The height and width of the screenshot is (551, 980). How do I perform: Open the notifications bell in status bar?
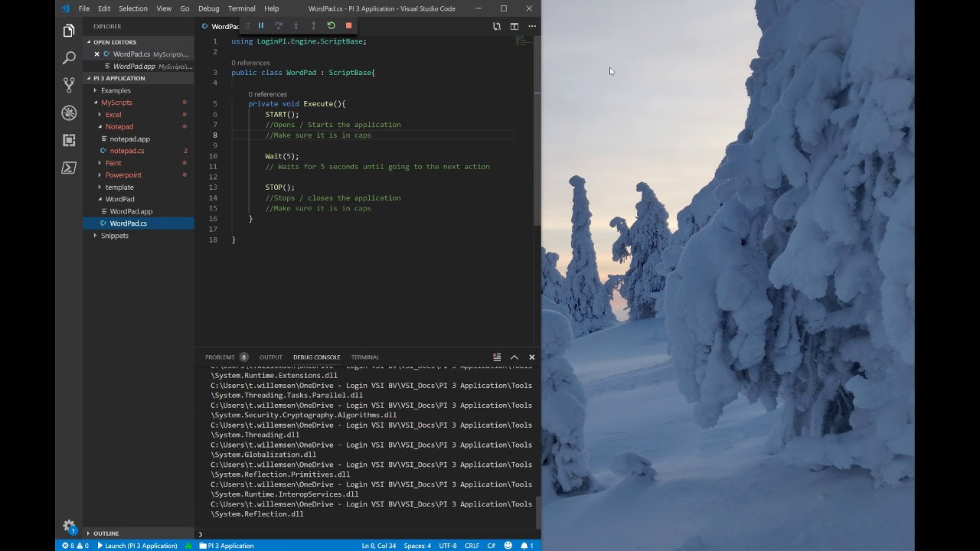tap(527, 546)
